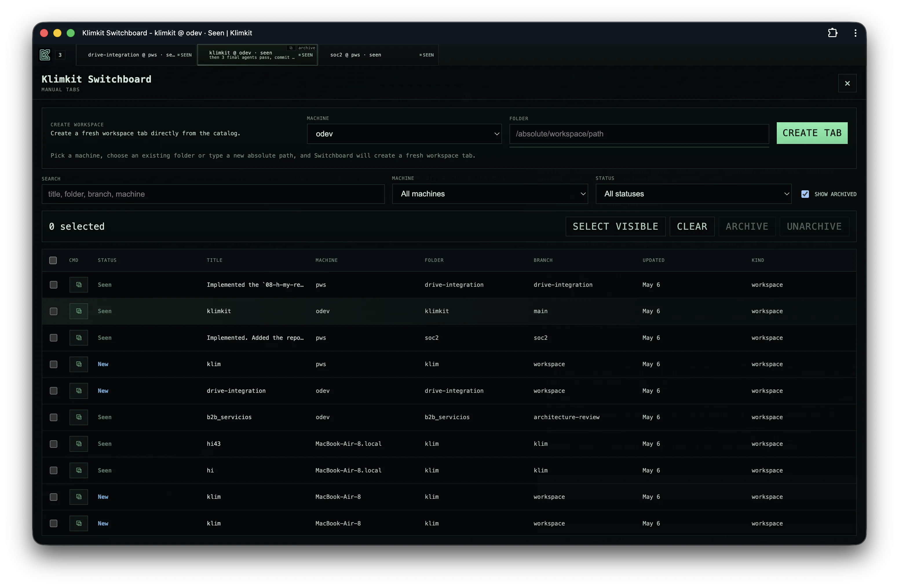Close the Klimkit Switchboard panel
The image size is (899, 588).
tap(847, 83)
